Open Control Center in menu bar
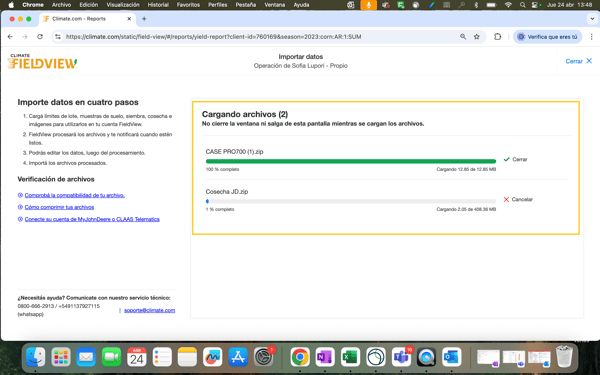Screen dimensions: 600x375 [536, 5]
